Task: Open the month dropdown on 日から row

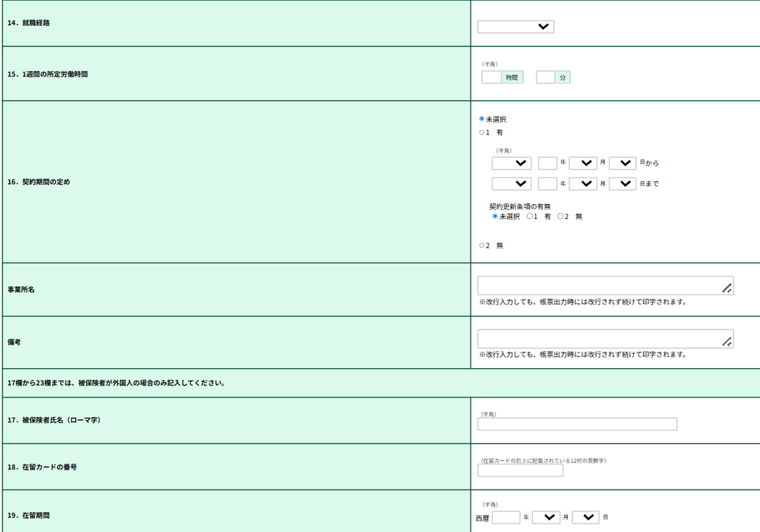Action: point(583,163)
